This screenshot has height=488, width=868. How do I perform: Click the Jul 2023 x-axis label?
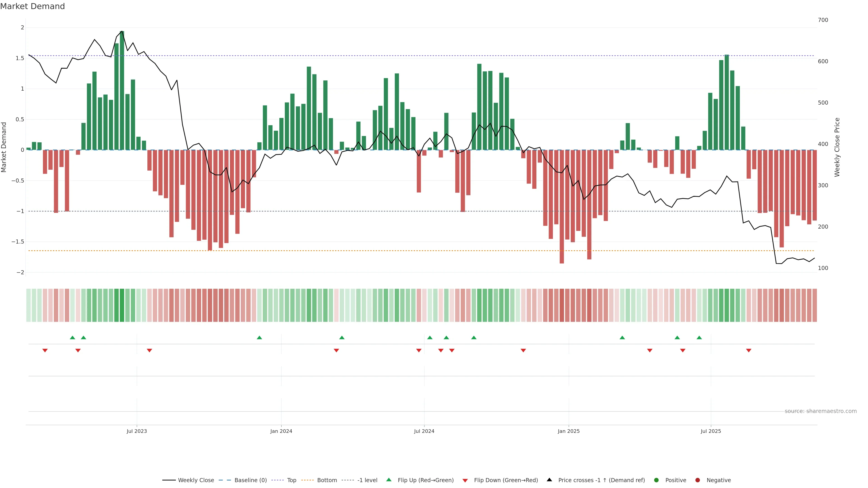137,431
